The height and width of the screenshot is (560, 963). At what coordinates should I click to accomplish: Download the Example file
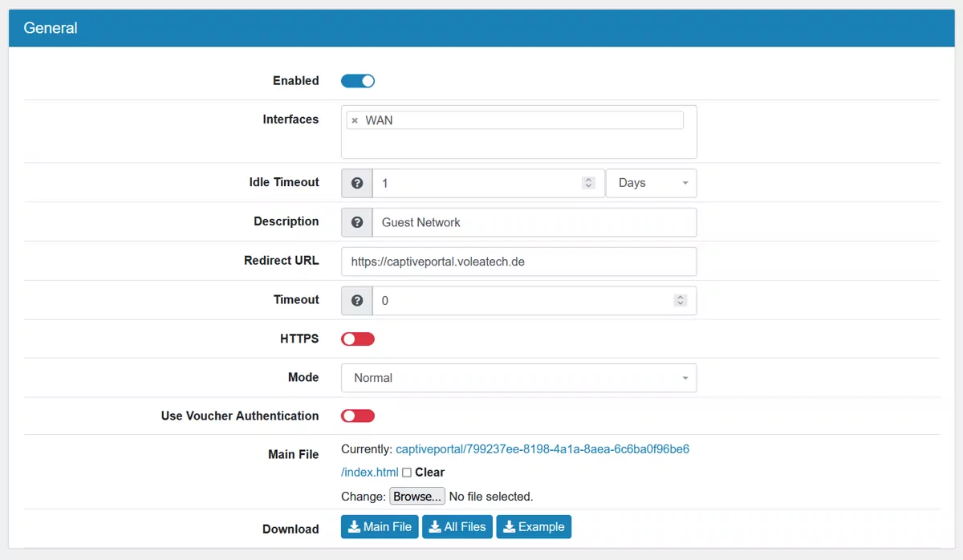[x=534, y=527]
